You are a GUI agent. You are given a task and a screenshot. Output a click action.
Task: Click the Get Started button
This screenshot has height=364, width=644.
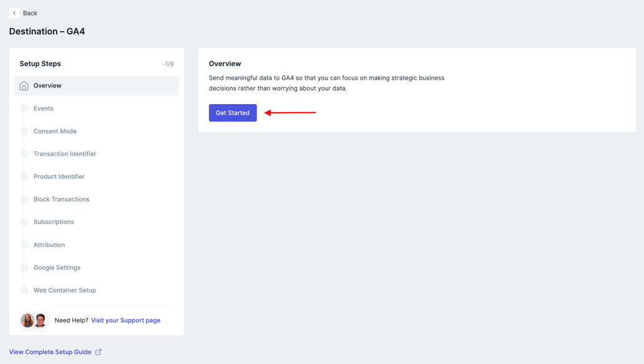(x=233, y=113)
